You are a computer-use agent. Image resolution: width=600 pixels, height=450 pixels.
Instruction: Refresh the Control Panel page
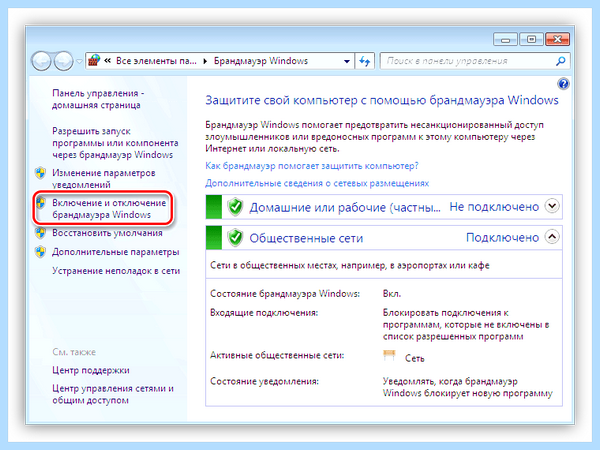[365, 61]
